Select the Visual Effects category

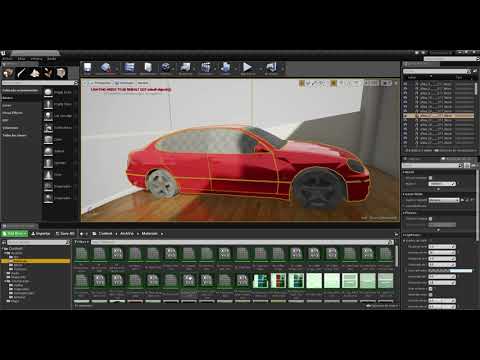point(13,113)
